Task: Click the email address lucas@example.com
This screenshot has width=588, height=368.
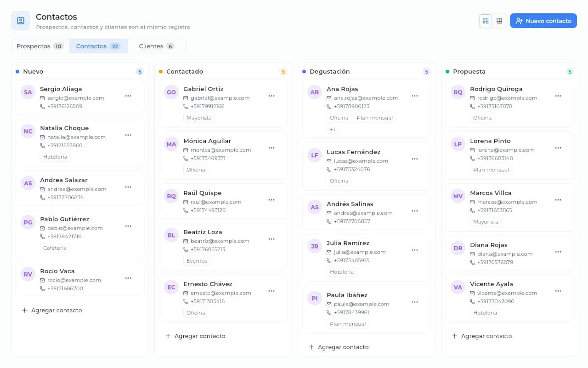Action: pos(361,161)
